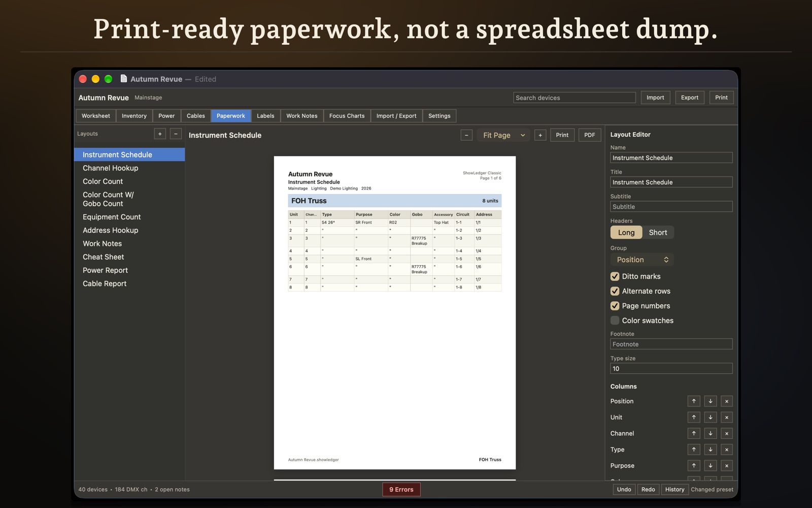Remove the Channel column
812x508 pixels.
pyautogui.click(x=727, y=433)
